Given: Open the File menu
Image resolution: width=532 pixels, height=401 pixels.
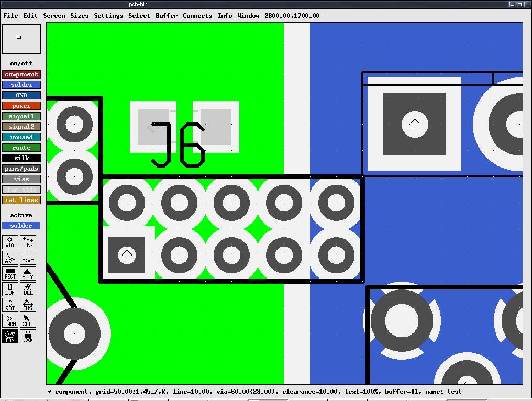Looking at the screenshot, I should point(10,16).
